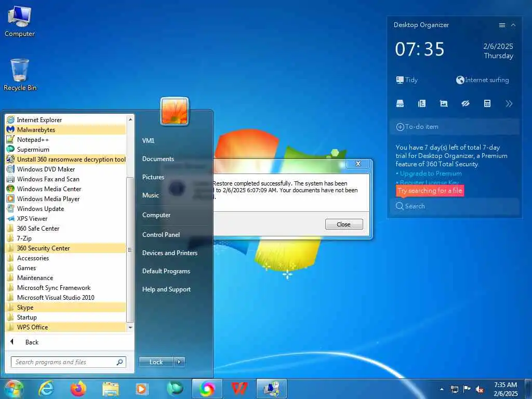This screenshot has width=532, height=399.
Task: Toggle the hide (crossed eye) icon
Action: (465, 104)
